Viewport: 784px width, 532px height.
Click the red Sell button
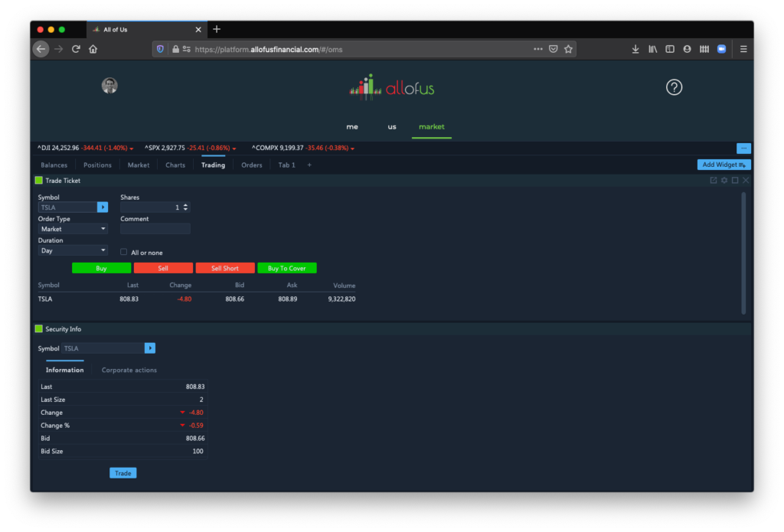tap(163, 268)
